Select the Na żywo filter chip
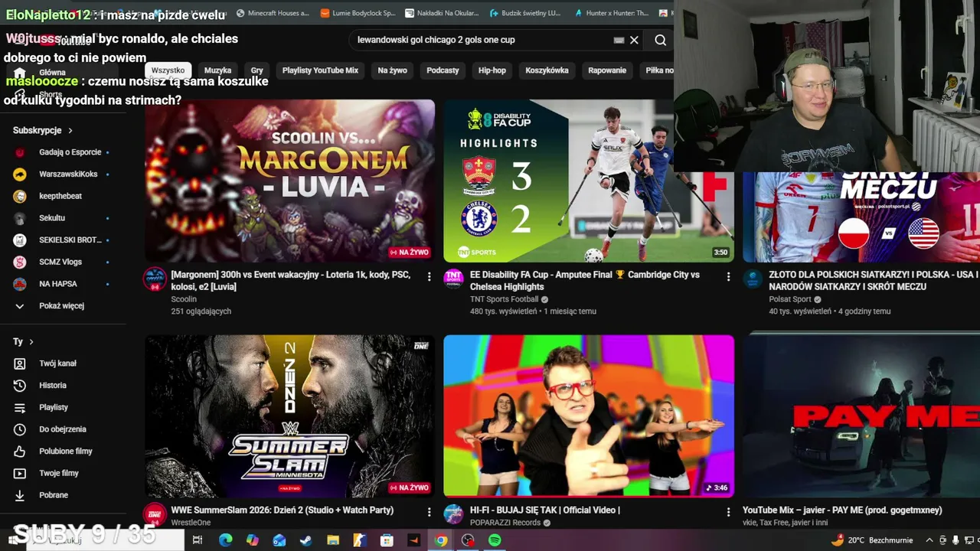Screen dimensions: 980x551 [x=392, y=70]
